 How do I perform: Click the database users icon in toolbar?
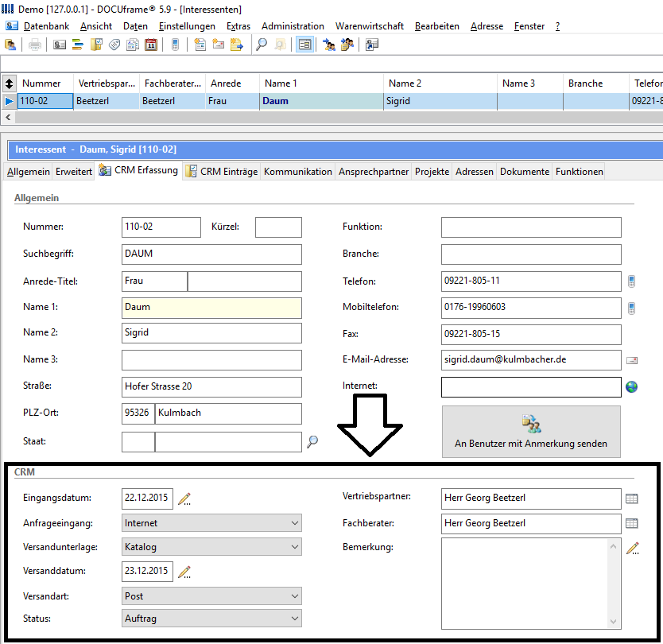[x=10, y=45]
